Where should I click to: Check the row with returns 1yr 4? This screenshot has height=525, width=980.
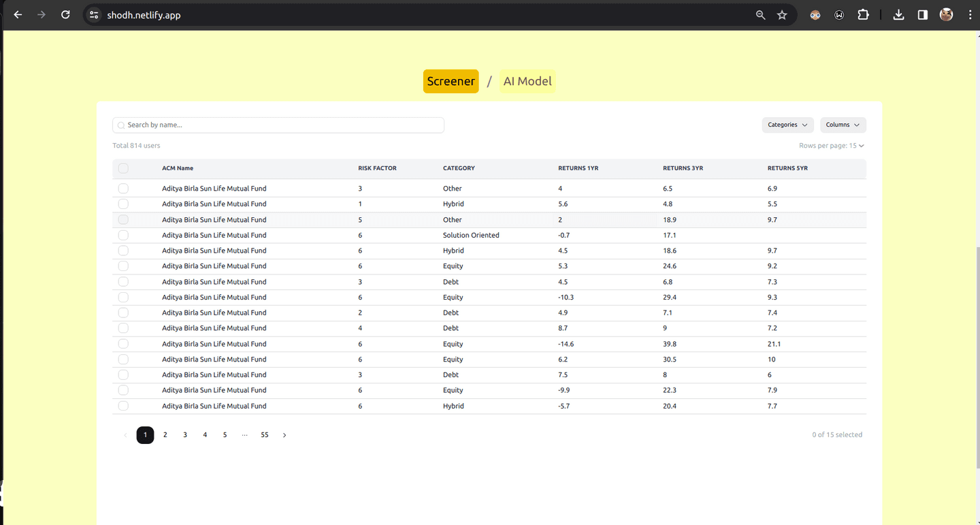[x=123, y=189]
